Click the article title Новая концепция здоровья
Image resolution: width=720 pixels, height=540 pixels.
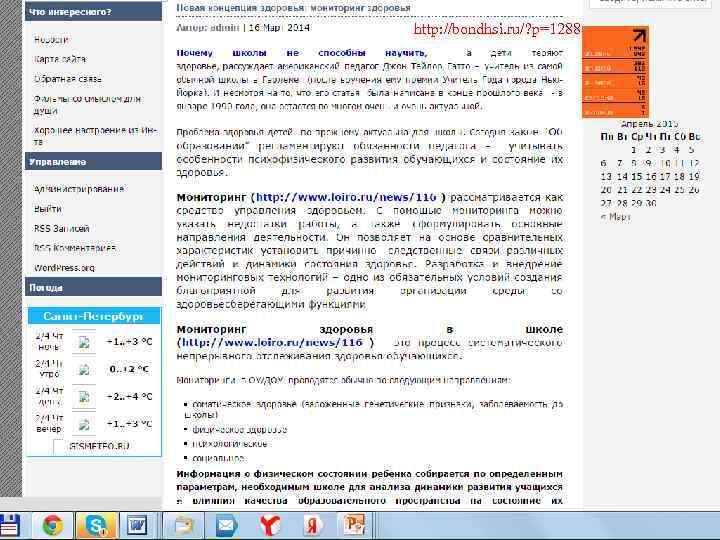tap(293, 8)
